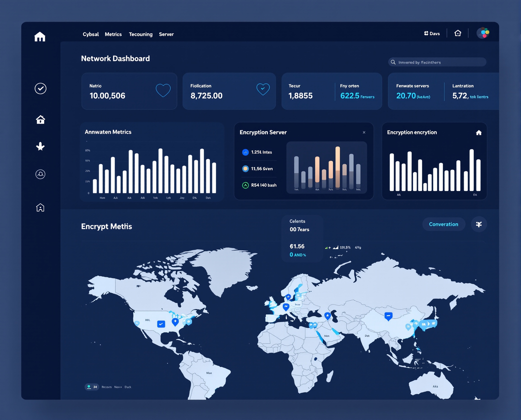Enable the 24 records toggle below the map

(92, 387)
